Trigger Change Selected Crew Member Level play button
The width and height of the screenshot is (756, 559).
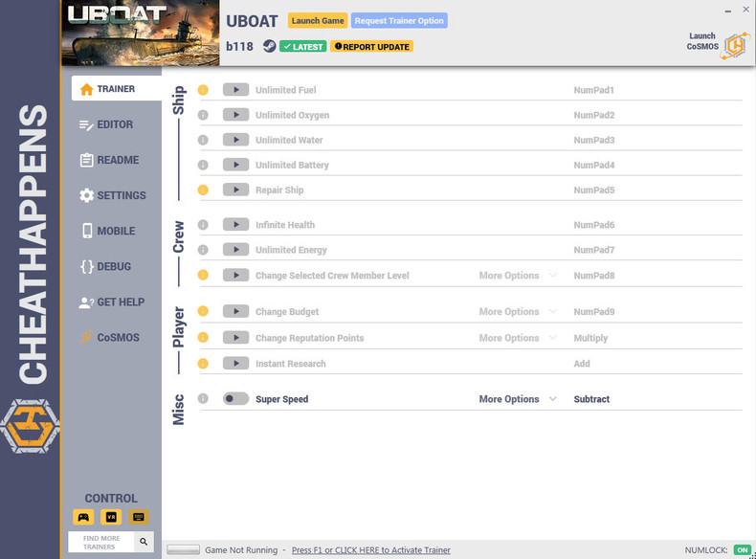pyautogui.click(x=235, y=275)
